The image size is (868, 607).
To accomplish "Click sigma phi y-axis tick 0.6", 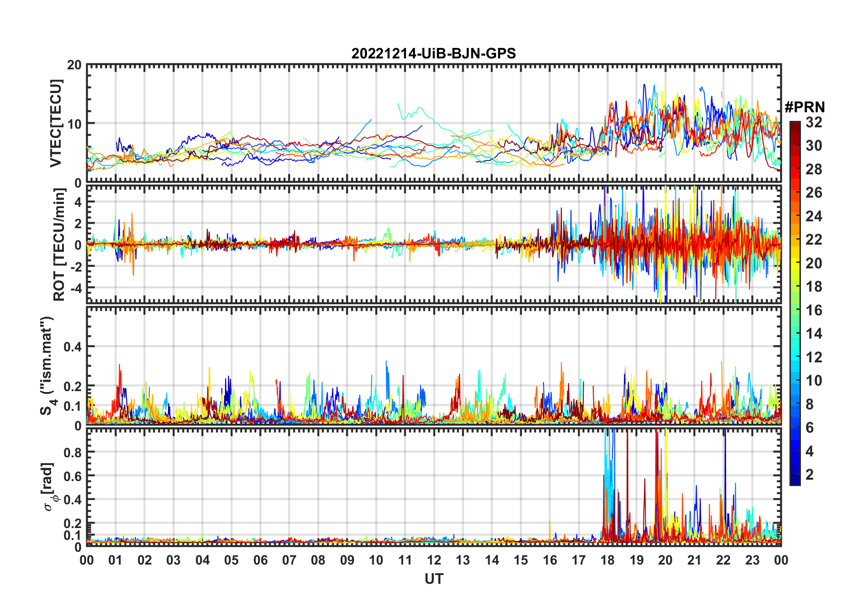I will (73, 476).
